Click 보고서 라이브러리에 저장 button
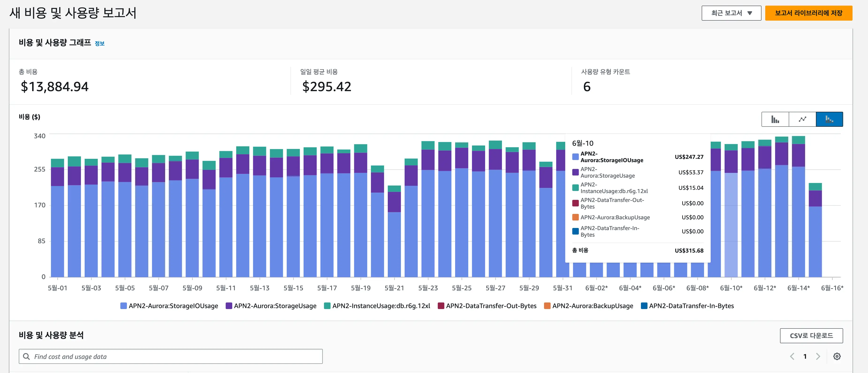Screen dimensions: 868x373 [x=808, y=13]
